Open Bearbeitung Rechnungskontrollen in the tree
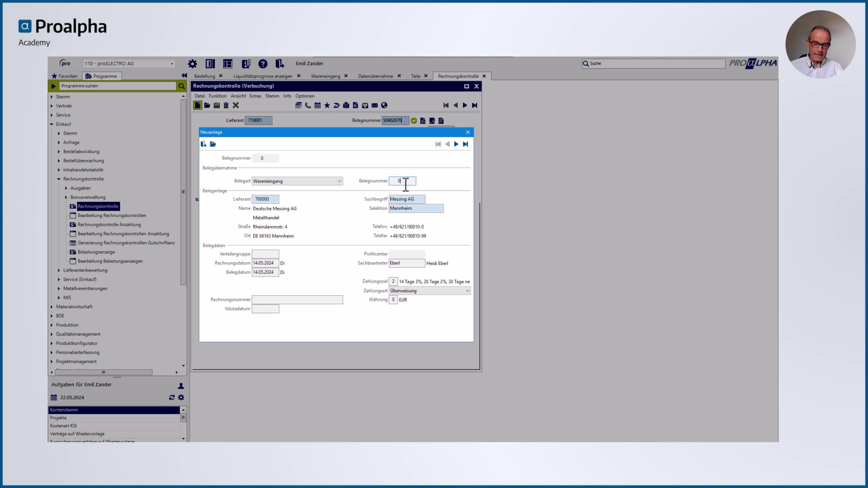 [x=112, y=216]
